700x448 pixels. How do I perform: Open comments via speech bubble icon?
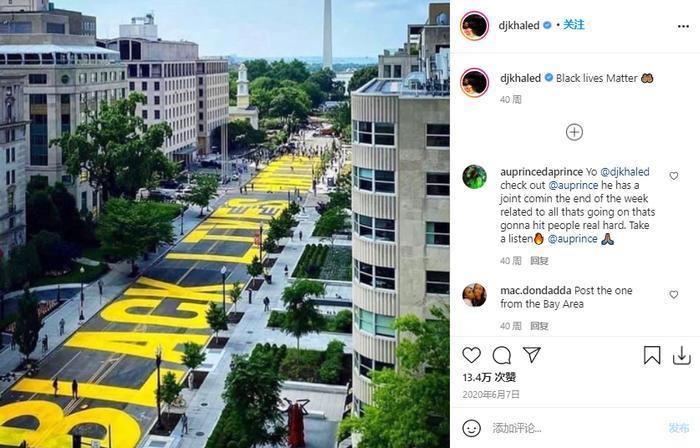pos(502,355)
